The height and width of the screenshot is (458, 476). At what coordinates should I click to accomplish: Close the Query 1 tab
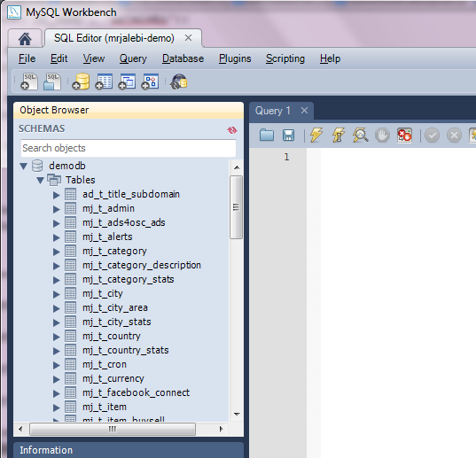pos(304,111)
